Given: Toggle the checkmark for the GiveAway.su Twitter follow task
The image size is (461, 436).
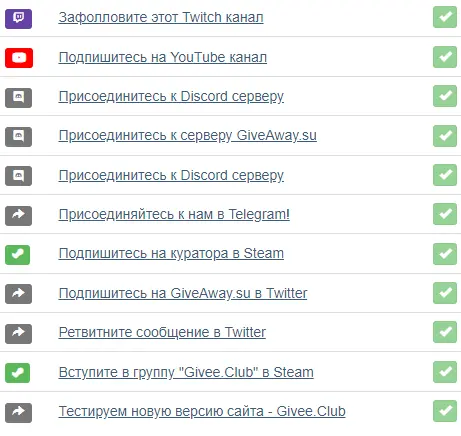Looking at the screenshot, I should [x=445, y=293].
